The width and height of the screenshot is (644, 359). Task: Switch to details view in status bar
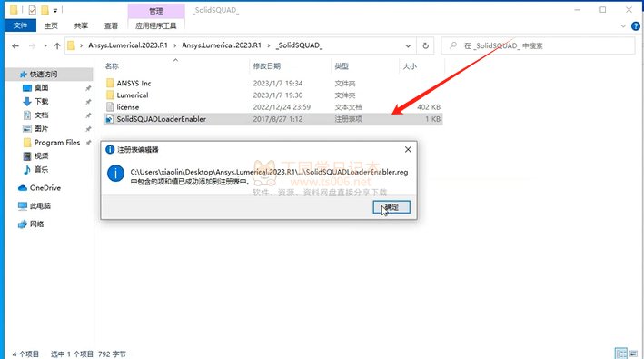pos(620,354)
